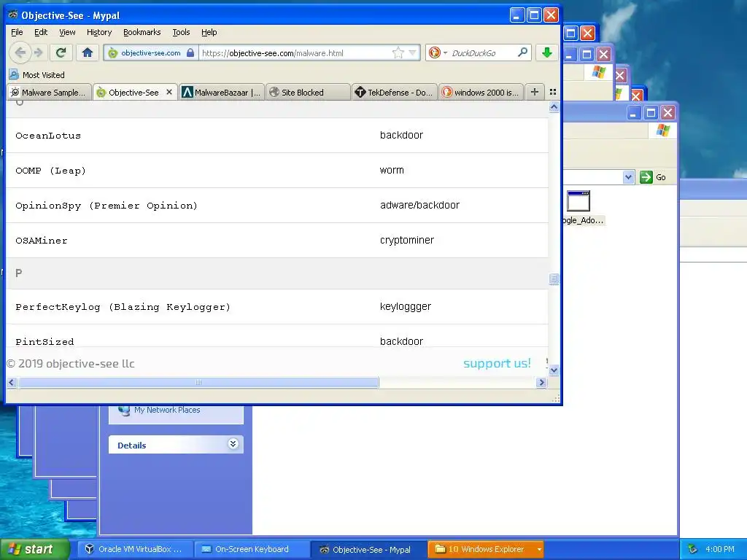Viewport: 747px width, 560px height.
Task: Open the History menu
Action: point(99,32)
